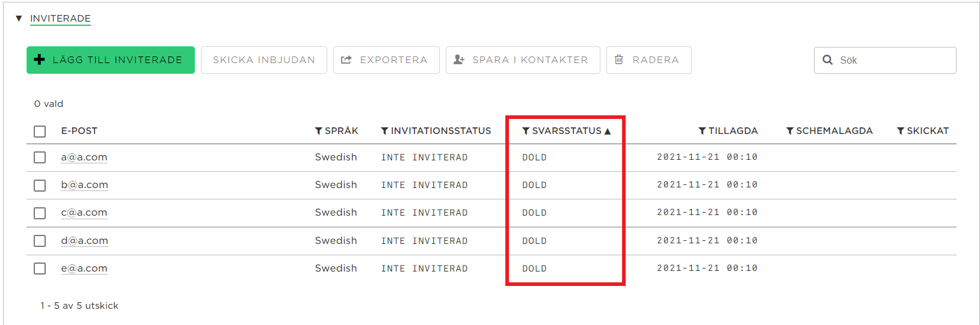Screen dimensions: 980x325
Task: Sort by the TILLAGDA column header
Action: pyautogui.click(x=733, y=131)
